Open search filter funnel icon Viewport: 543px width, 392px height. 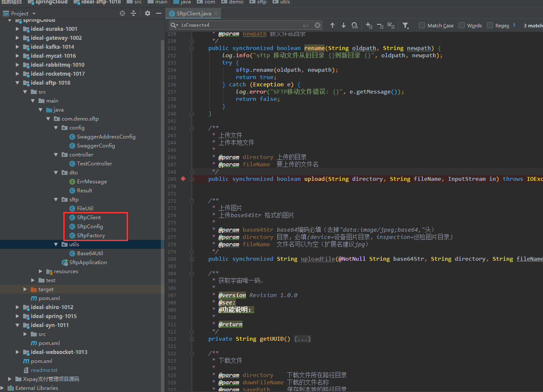click(x=405, y=25)
